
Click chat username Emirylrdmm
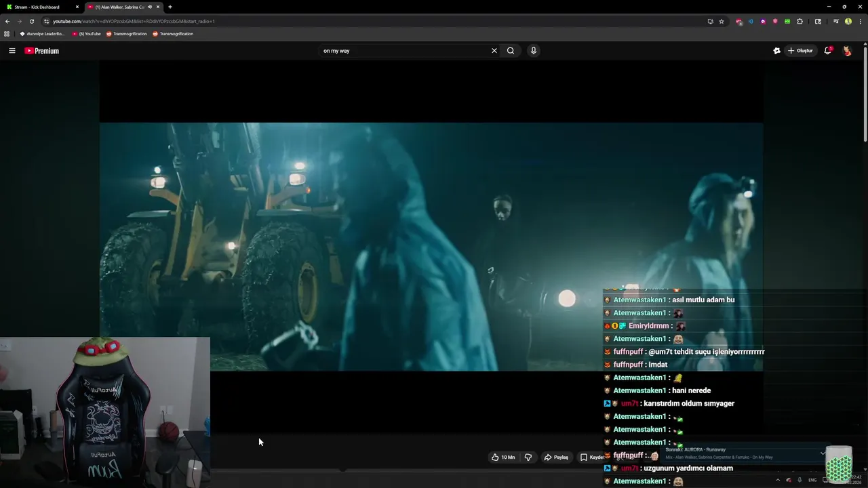[x=649, y=326]
